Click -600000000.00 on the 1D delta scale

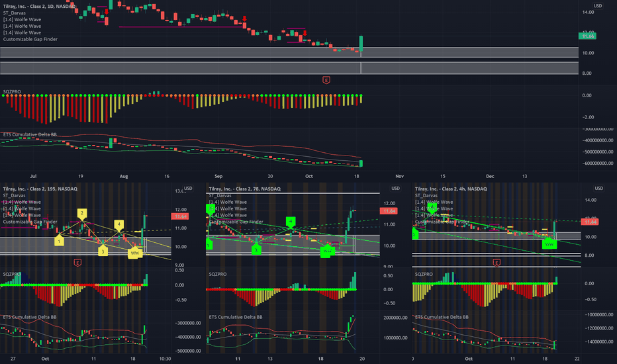598,163
